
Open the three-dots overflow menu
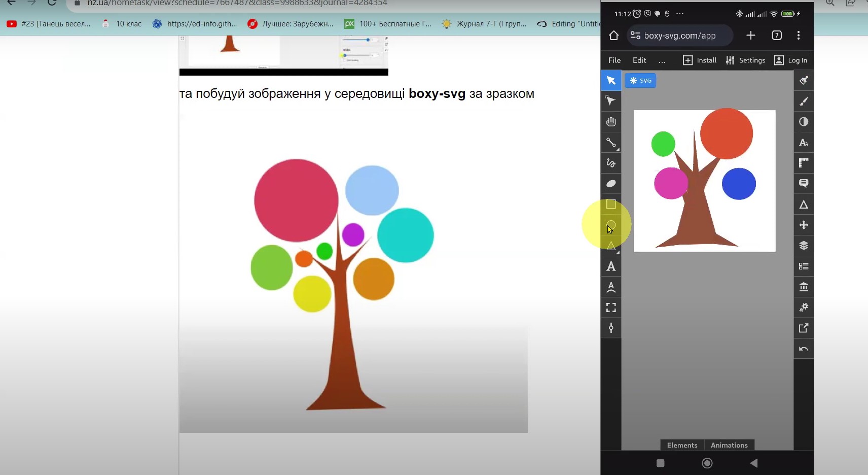(x=662, y=60)
